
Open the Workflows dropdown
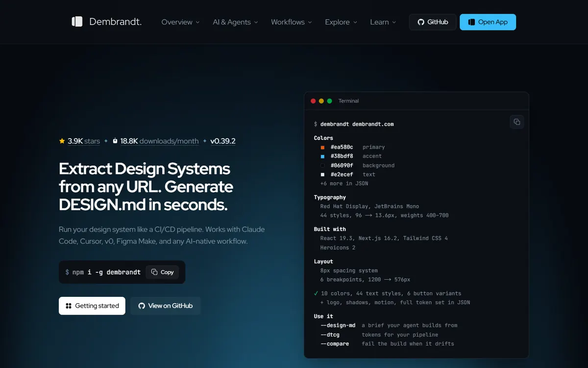(x=292, y=22)
